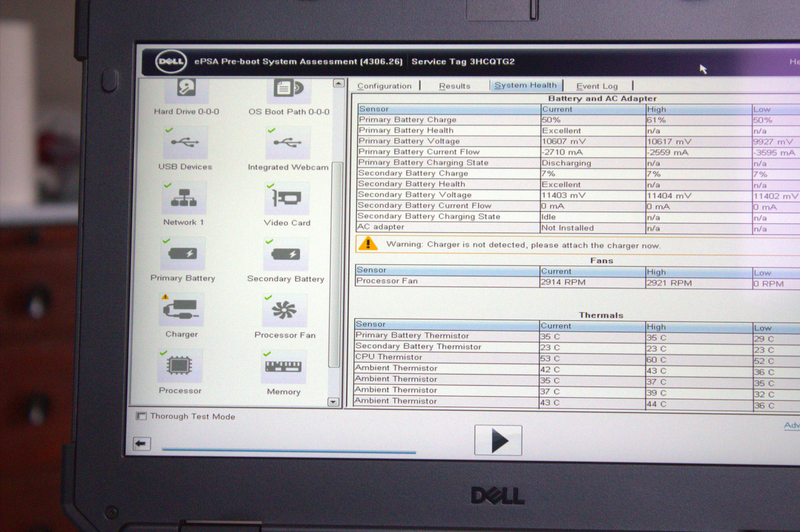
Task: Start the tests with the play button
Action: point(498,440)
